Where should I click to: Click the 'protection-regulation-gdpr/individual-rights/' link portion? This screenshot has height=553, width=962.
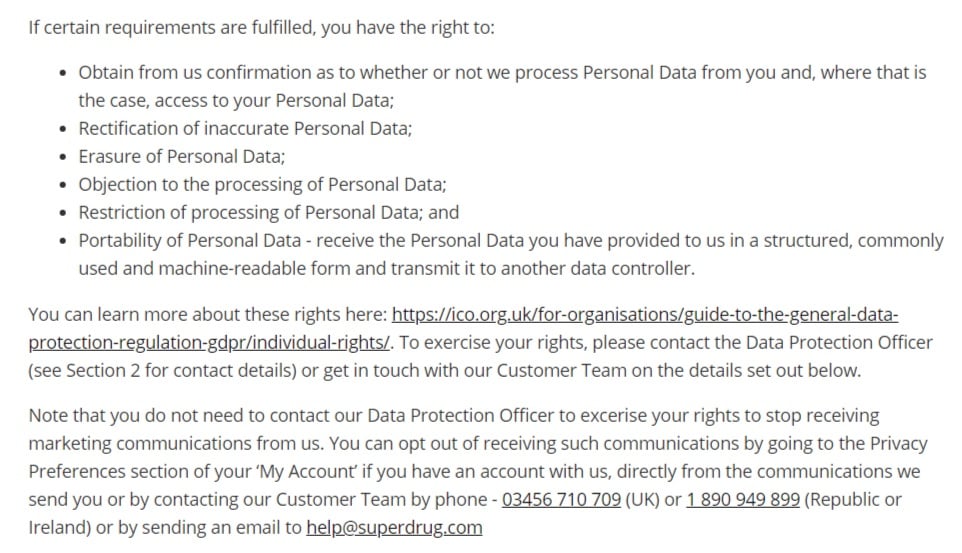tap(209, 342)
